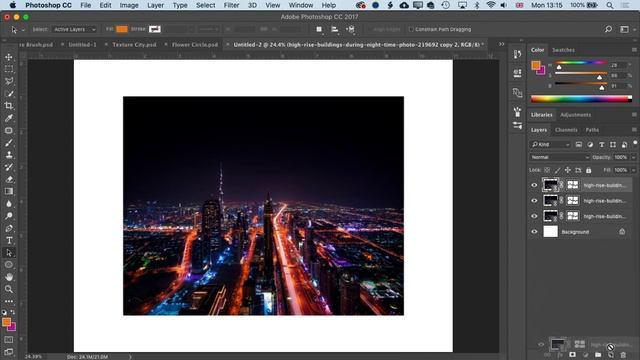The image size is (640, 360).
Task: Select the Lasso tool
Action: coord(9,81)
